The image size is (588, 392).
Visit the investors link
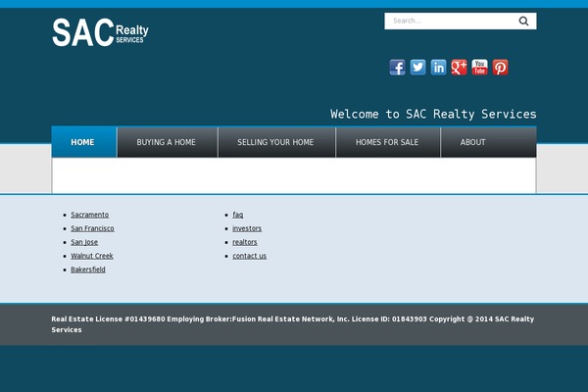coord(247,228)
